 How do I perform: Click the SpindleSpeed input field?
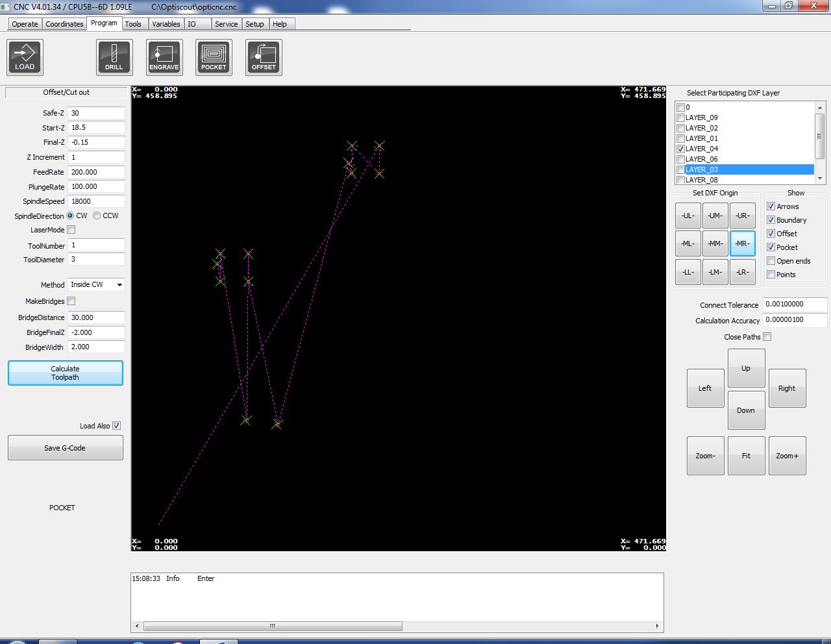pos(97,201)
